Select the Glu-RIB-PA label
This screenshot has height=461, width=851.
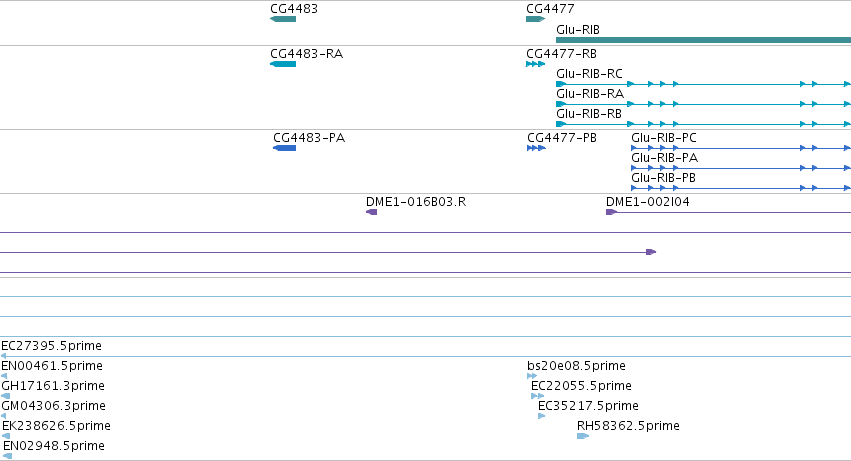pyautogui.click(x=664, y=158)
